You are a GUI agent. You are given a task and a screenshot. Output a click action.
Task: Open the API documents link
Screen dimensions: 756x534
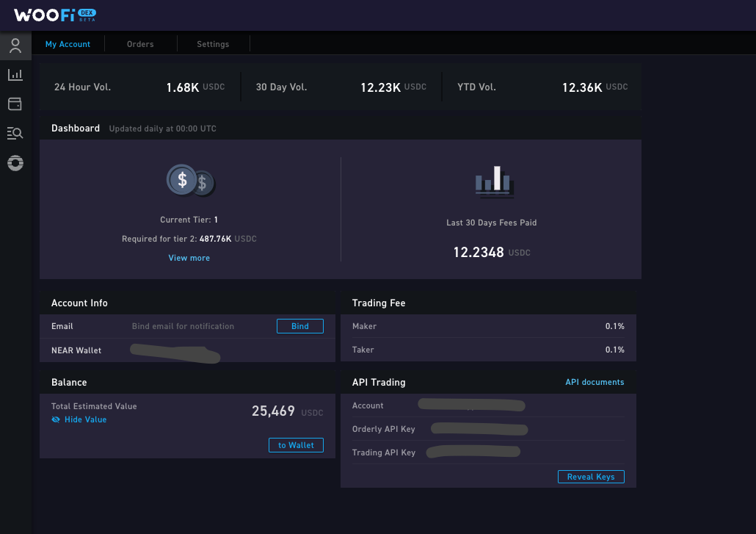[595, 382]
